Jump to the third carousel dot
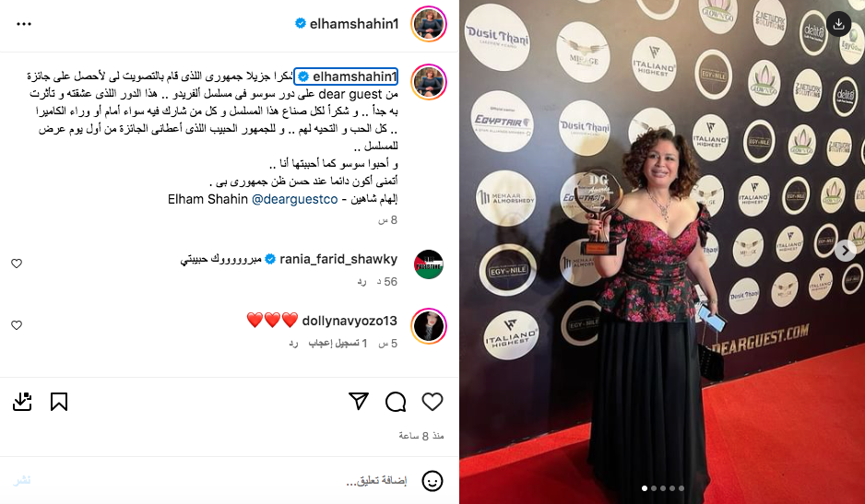 pos(663,488)
